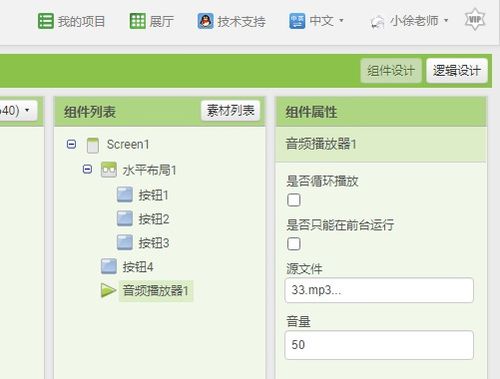The width and height of the screenshot is (500, 379).
Task: Open 我的项目 list icon
Action: click(46, 21)
